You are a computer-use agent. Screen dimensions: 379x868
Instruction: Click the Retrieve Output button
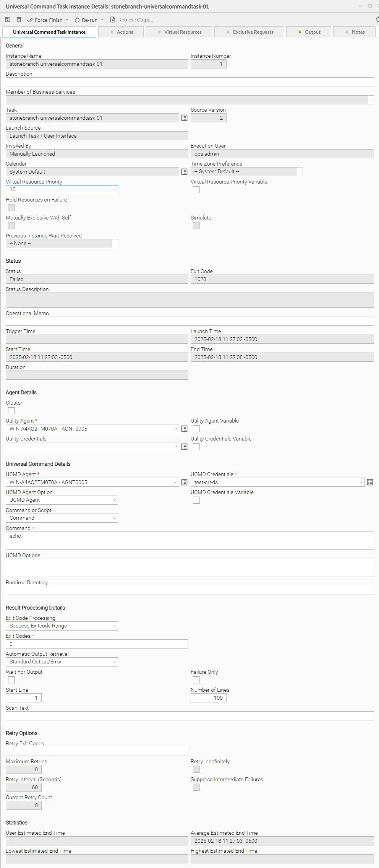click(133, 20)
